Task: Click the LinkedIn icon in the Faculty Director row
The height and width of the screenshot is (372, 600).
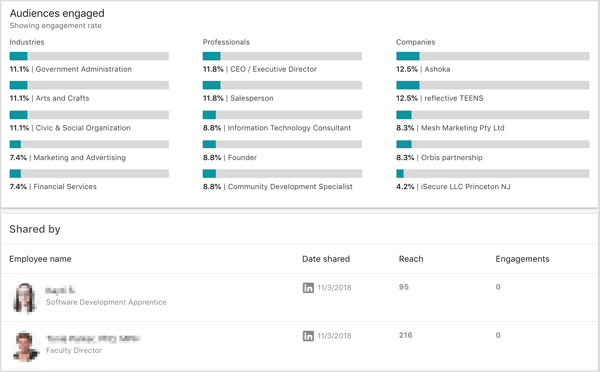Action: pos(308,336)
